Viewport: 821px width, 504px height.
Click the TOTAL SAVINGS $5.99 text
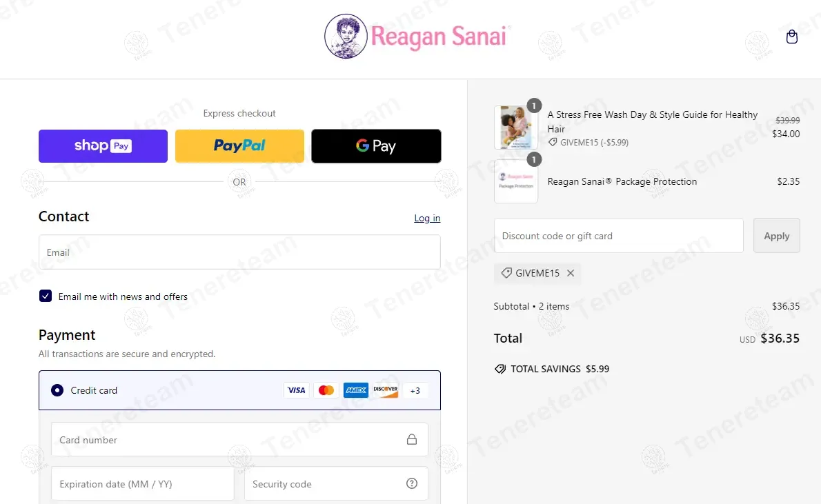point(560,369)
